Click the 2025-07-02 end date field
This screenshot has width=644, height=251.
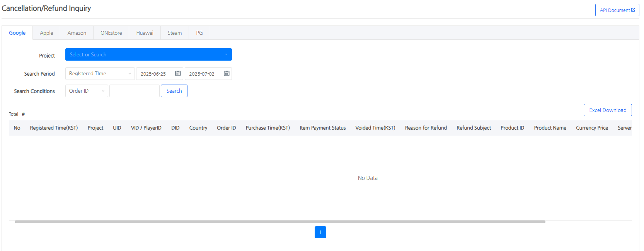click(203, 74)
